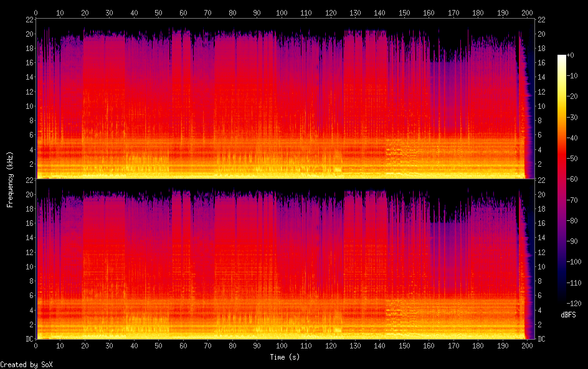Click the 200 tick on bottom time axis
588x369 pixels.
[527, 345]
